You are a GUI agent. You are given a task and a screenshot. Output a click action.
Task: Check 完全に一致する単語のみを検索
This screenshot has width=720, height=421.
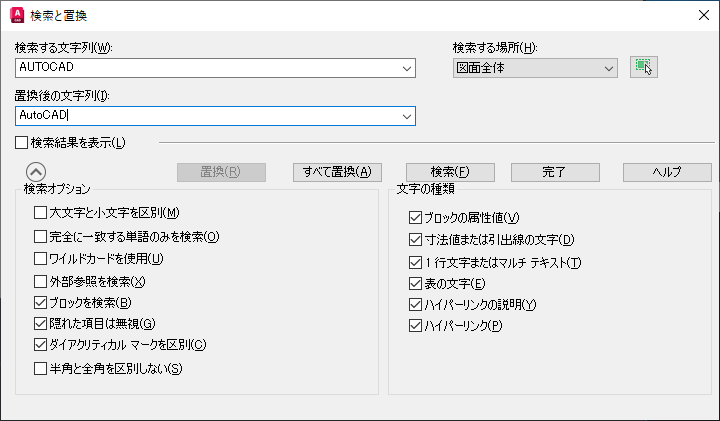41,237
